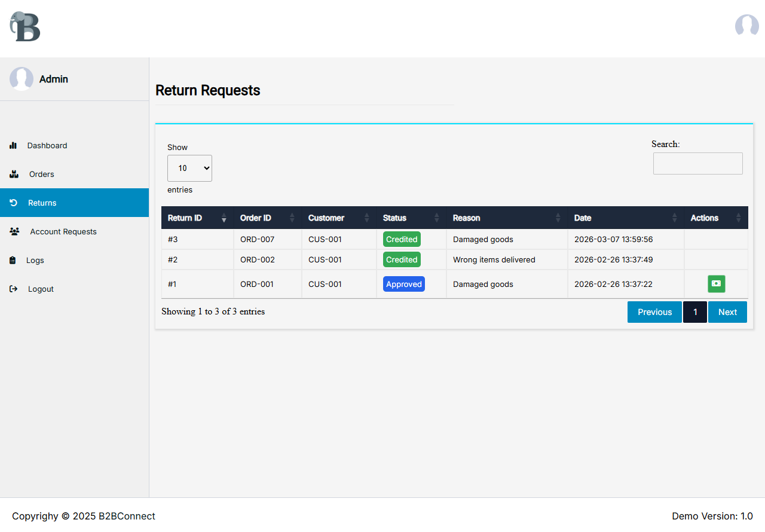The width and height of the screenshot is (765, 532).
Task: Click 'Demo Version: 1.0' footer text
Action: [x=712, y=516]
